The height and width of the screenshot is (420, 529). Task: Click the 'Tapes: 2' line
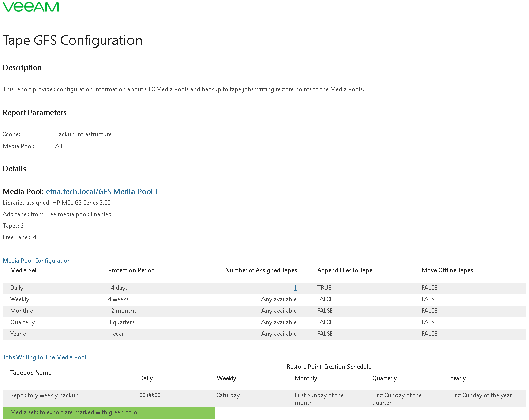13,226
